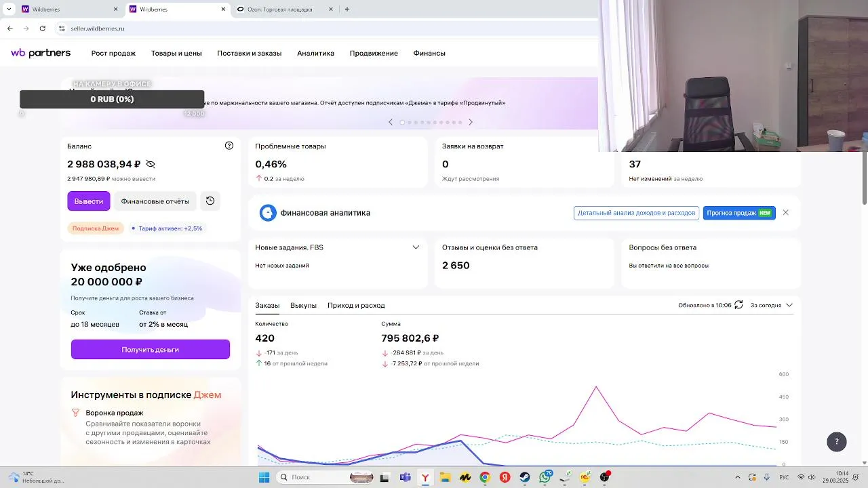Open the За сегодня period dropdown
Screen dimensions: 868x488
(772, 305)
